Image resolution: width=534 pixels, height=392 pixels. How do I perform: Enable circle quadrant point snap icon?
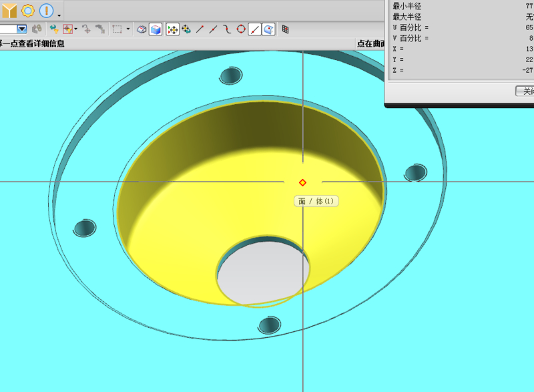[241, 29]
